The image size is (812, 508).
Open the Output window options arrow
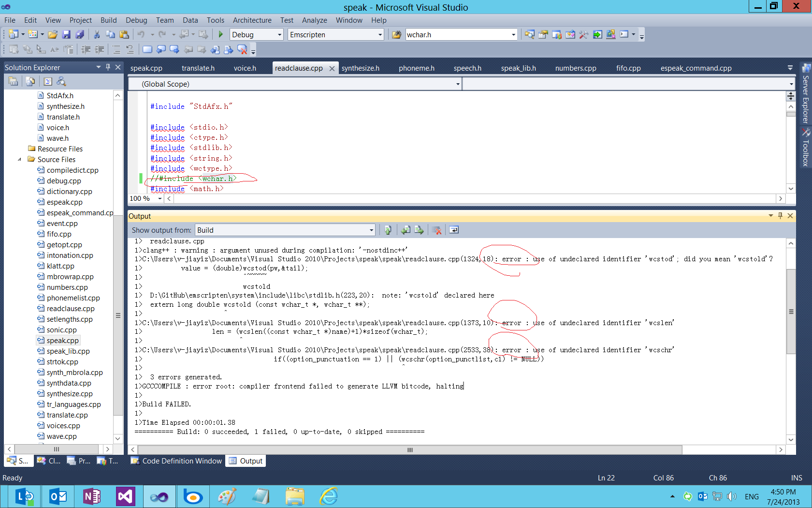(770, 216)
